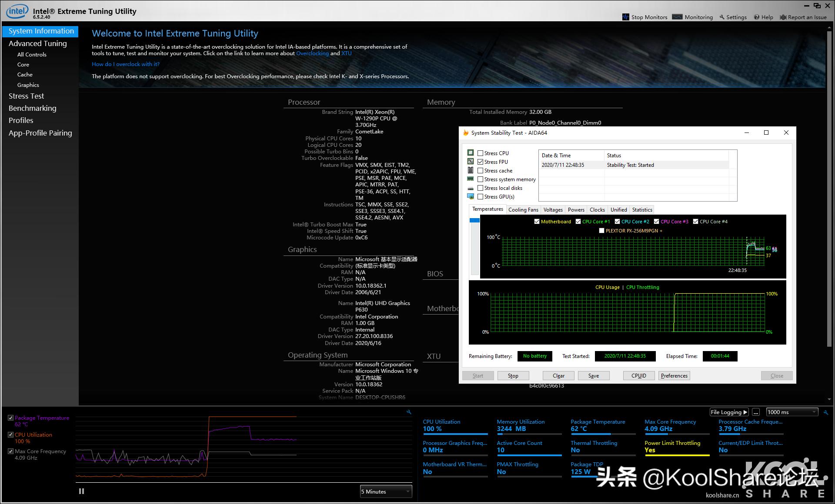Click the Help question mark icon
This screenshot has height=504, width=835.
pos(757,17)
